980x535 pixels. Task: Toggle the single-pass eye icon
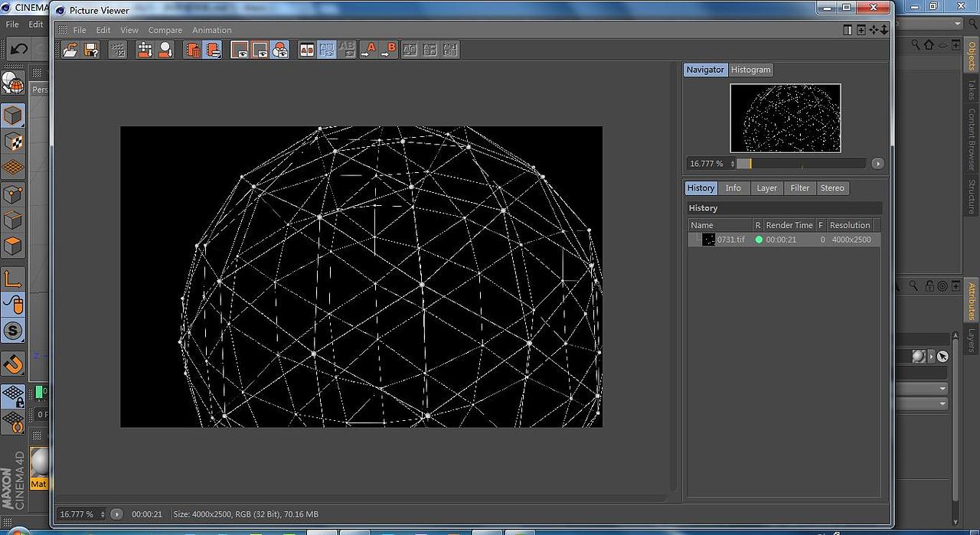(260, 50)
